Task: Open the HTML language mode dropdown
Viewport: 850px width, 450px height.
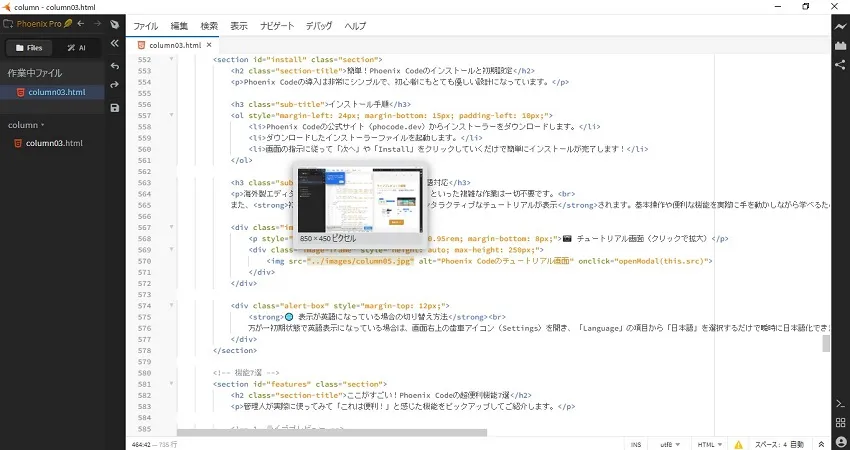Action: coord(710,445)
